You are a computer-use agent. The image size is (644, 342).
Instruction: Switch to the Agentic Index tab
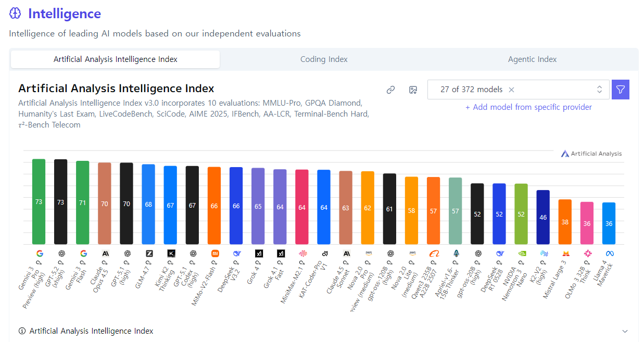coord(532,59)
